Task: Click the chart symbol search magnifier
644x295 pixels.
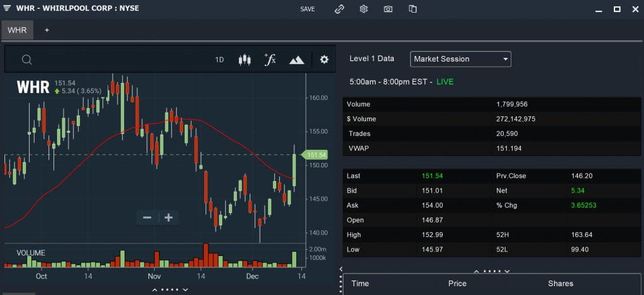Action: tap(26, 60)
